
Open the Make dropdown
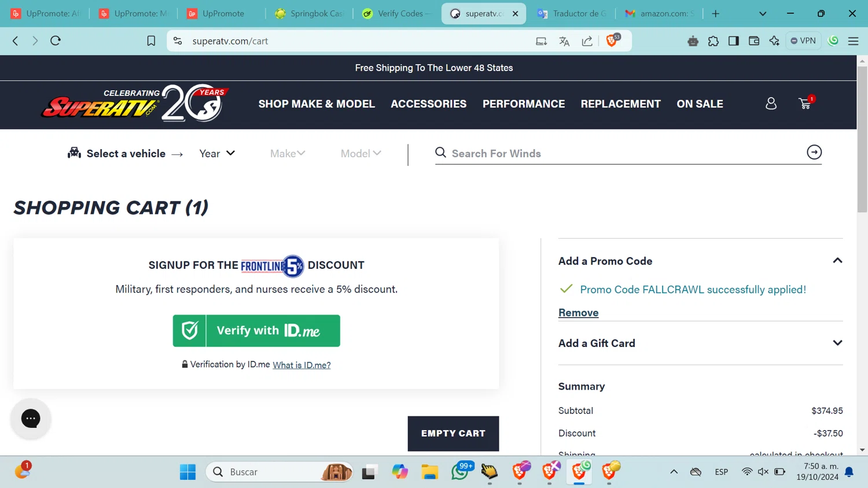(288, 153)
